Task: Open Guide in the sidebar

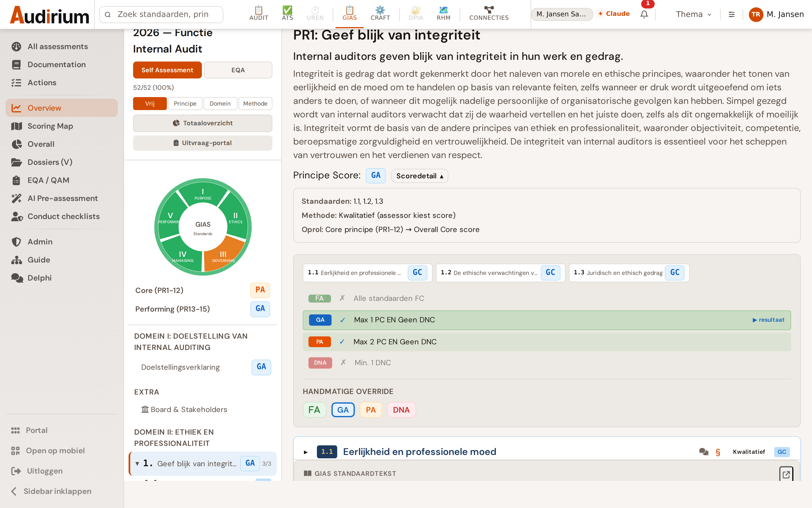Action: coord(62,260)
